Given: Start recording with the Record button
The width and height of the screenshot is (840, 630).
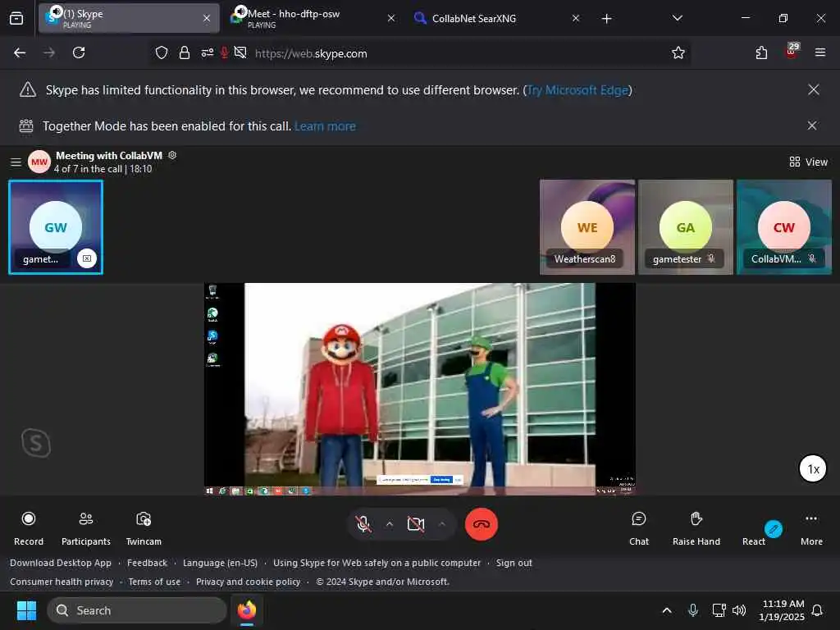Looking at the screenshot, I should coord(29,527).
